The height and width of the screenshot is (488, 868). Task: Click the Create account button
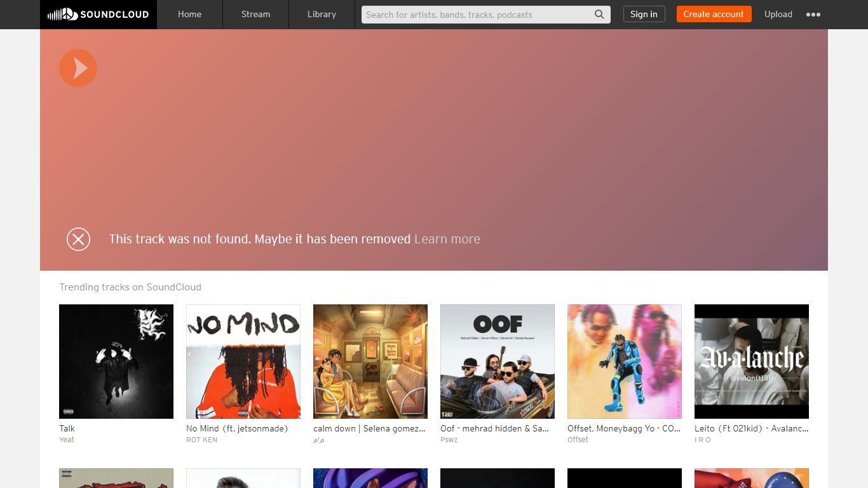click(714, 14)
